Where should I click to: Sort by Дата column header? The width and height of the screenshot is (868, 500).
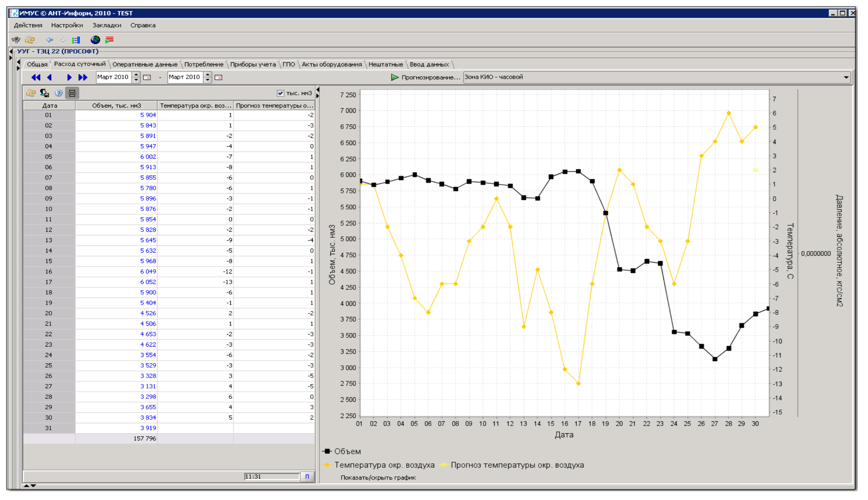click(x=50, y=106)
